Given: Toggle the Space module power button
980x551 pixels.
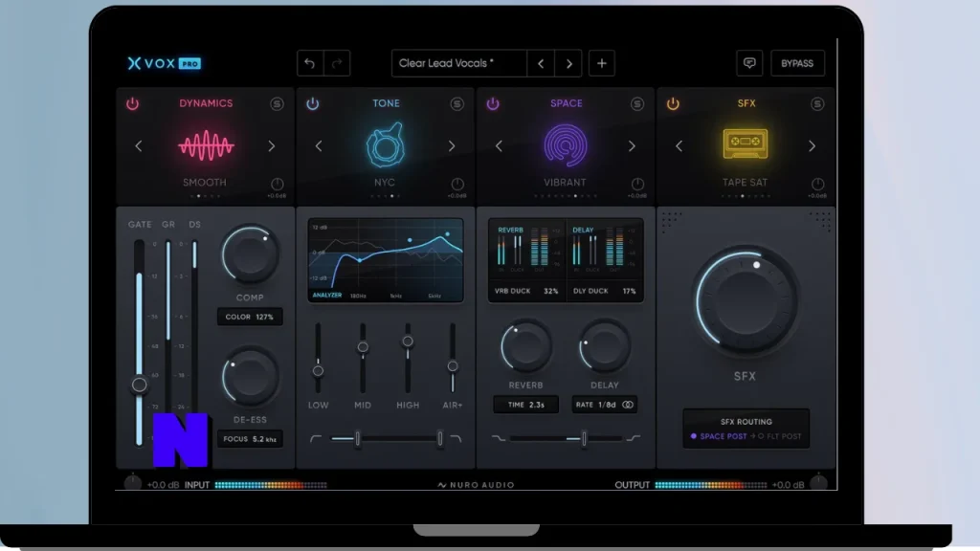Looking at the screenshot, I should [x=493, y=103].
